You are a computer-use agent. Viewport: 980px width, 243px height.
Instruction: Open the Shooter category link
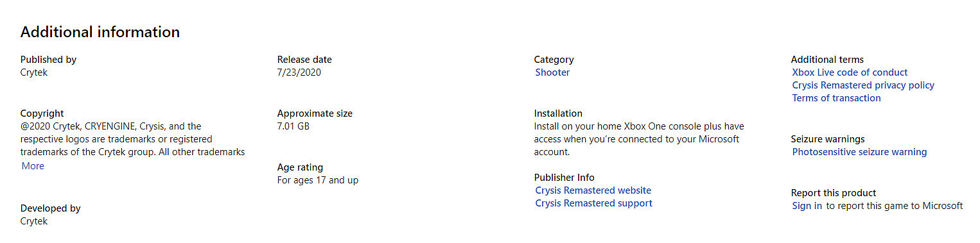[x=552, y=72]
